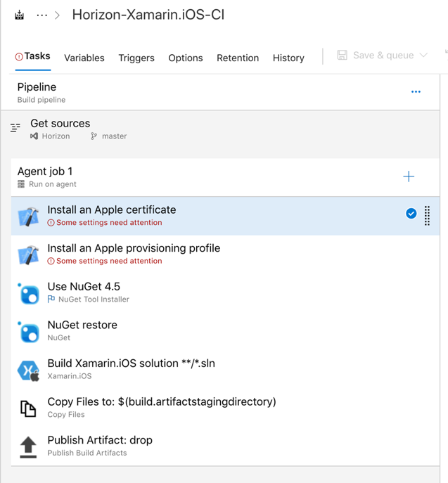Viewport: 448px width, 483px height.
Task: View the History tab
Action: point(288,58)
